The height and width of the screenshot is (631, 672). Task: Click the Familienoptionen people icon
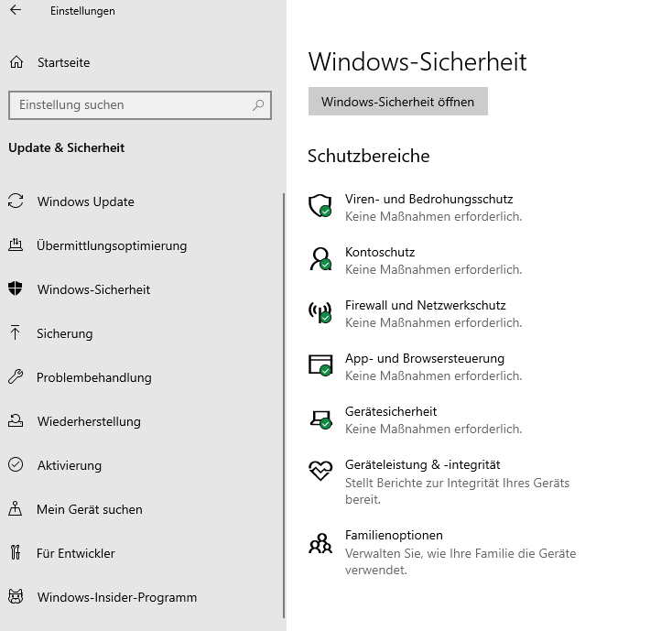(x=320, y=543)
